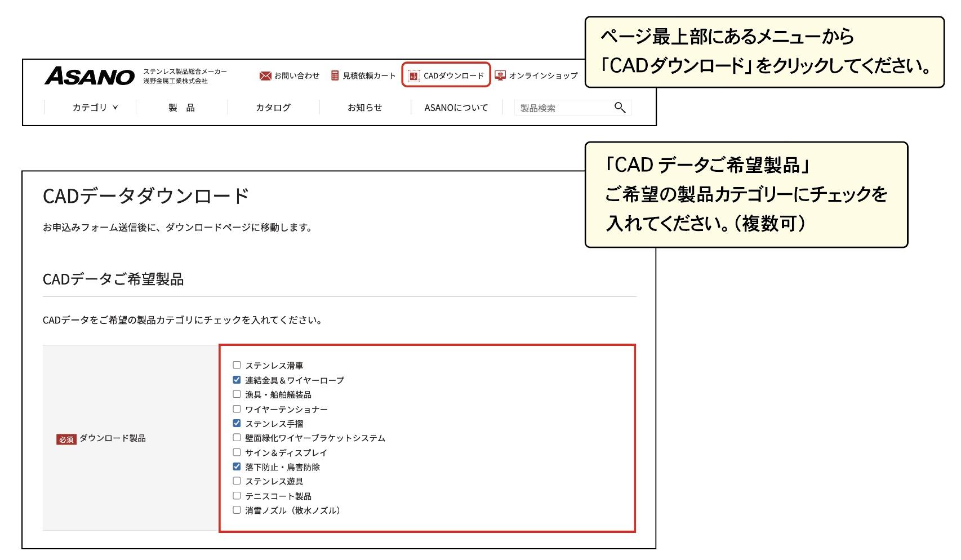Click the CADデータご希望製品 section heading

tap(113, 279)
